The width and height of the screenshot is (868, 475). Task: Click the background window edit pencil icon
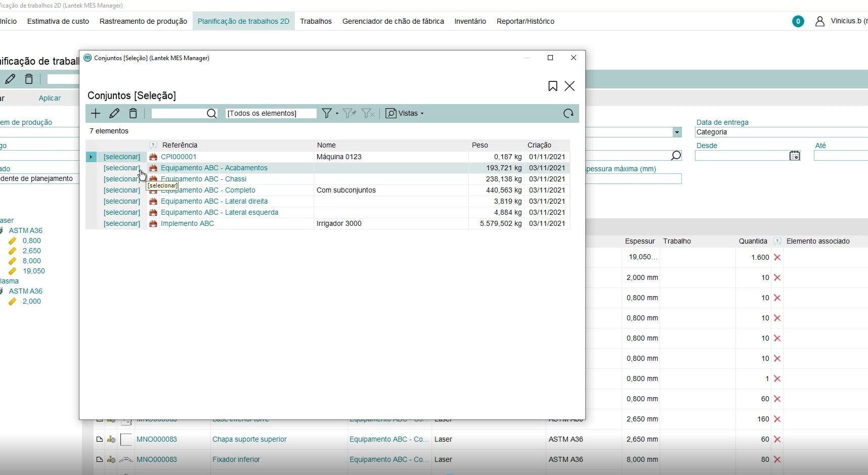10,79
